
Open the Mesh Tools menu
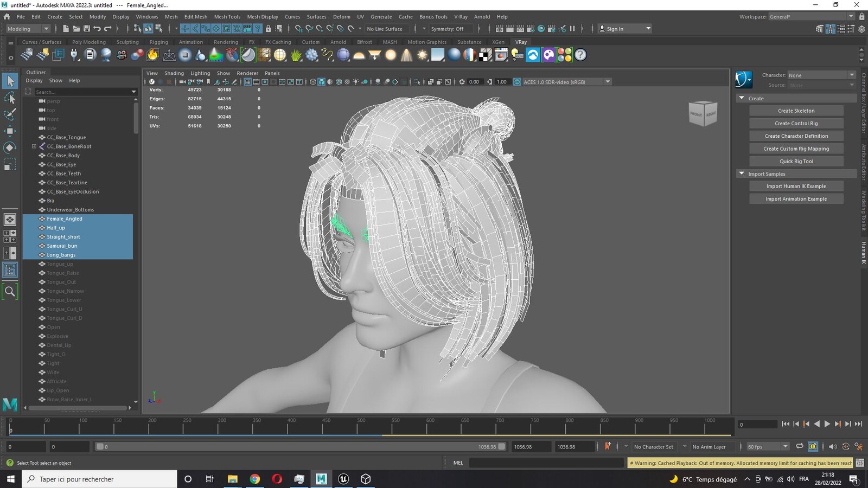tap(227, 17)
